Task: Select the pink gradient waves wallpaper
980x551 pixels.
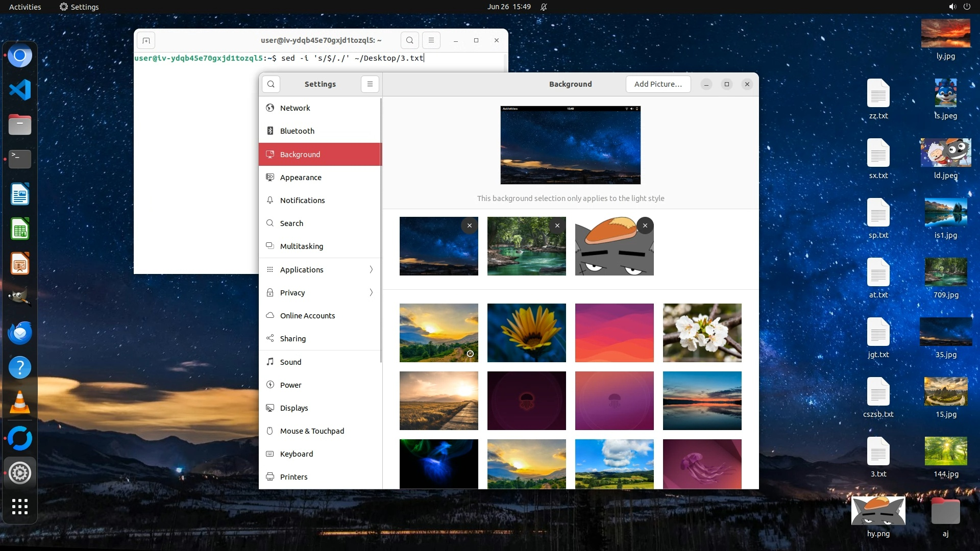Action: pyautogui.click(x=614, y=333)
